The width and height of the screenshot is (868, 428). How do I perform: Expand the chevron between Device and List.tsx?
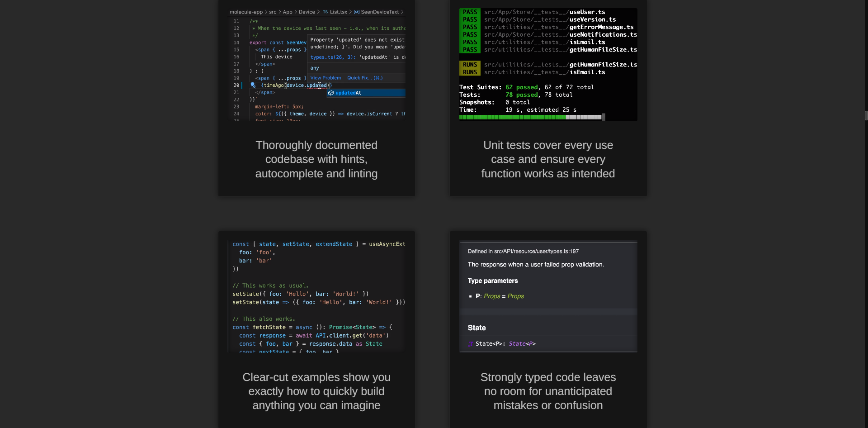[319, 12]
